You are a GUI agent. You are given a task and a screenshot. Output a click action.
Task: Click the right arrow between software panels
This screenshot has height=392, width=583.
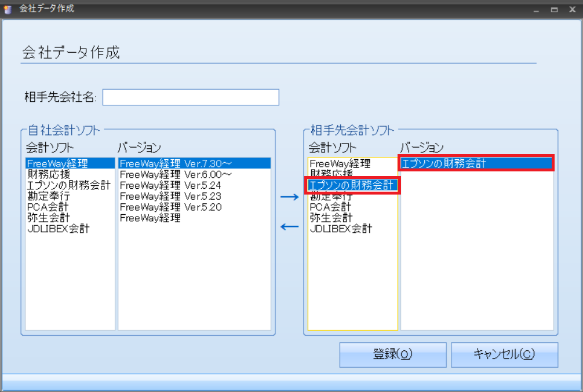(289, 197)
